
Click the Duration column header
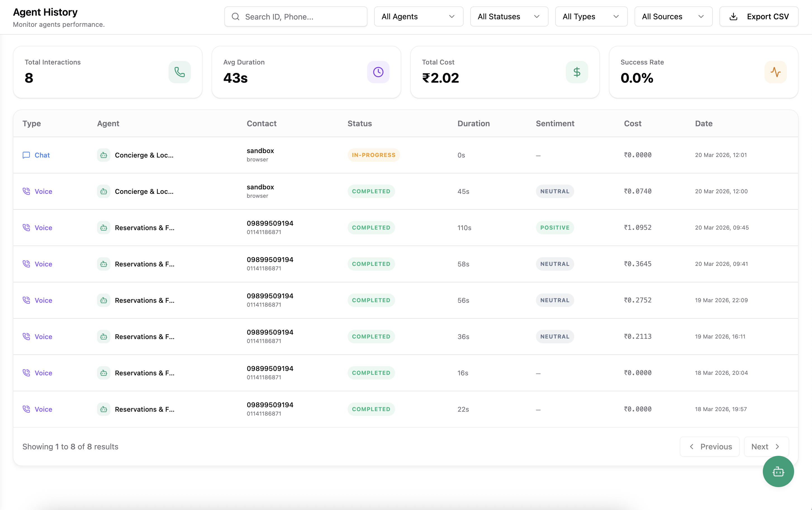tap(473, 123)
